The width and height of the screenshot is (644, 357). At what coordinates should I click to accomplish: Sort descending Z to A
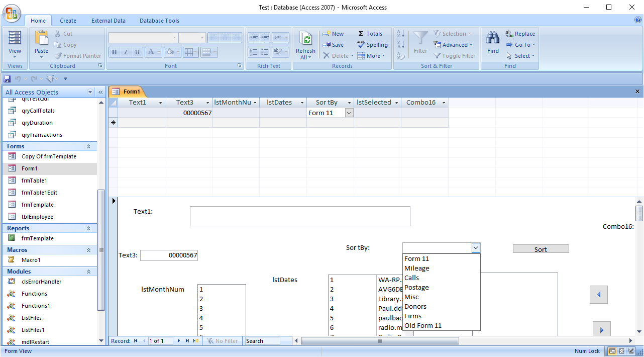(400, 45)
